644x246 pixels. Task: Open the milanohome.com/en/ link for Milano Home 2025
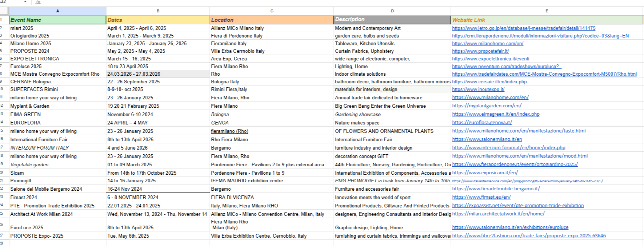(x=488, y=44)
